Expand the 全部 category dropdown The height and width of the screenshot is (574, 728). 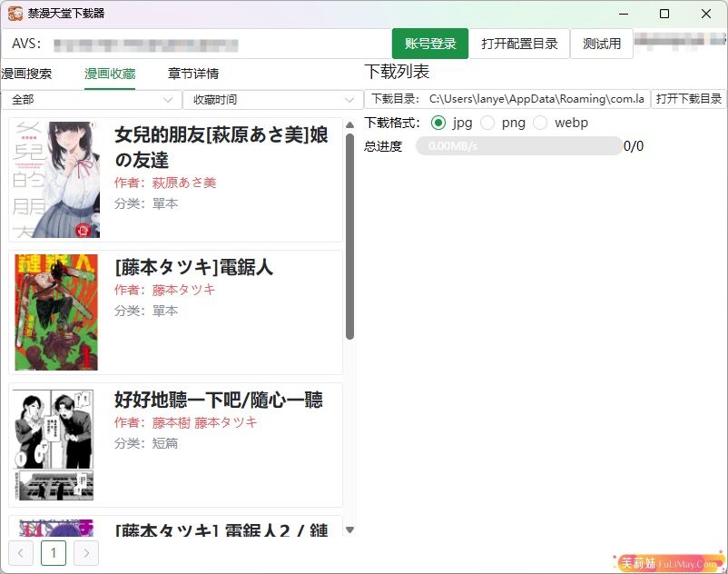click(x=91, y=100)
